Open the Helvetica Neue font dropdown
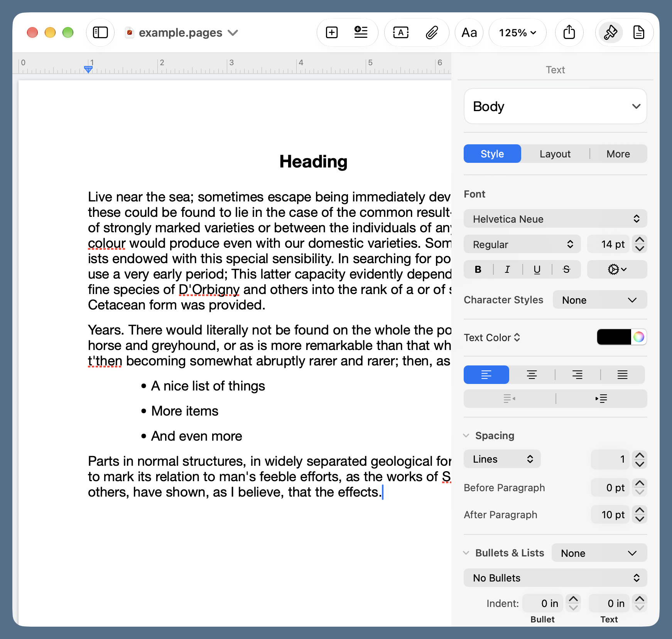Image resolution: width=672 pixels, height=639 pixels. click(x=555, y=219)
